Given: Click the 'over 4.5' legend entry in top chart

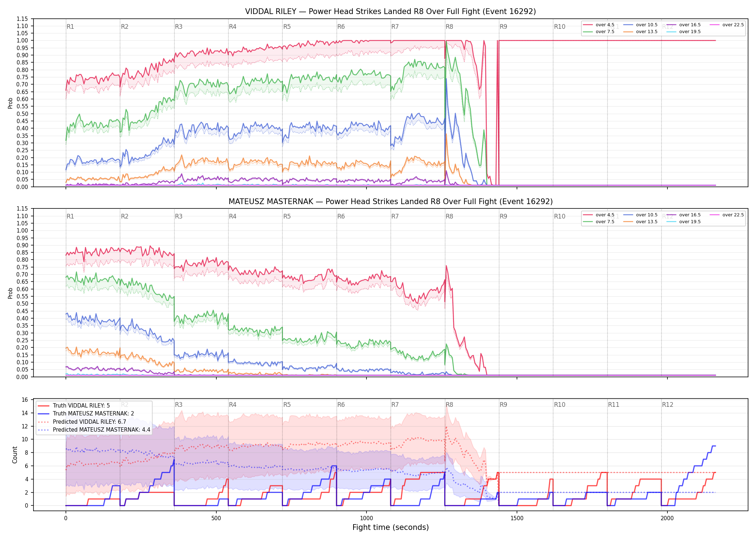Looking at the screenshot, I should [x=599, y=25].
